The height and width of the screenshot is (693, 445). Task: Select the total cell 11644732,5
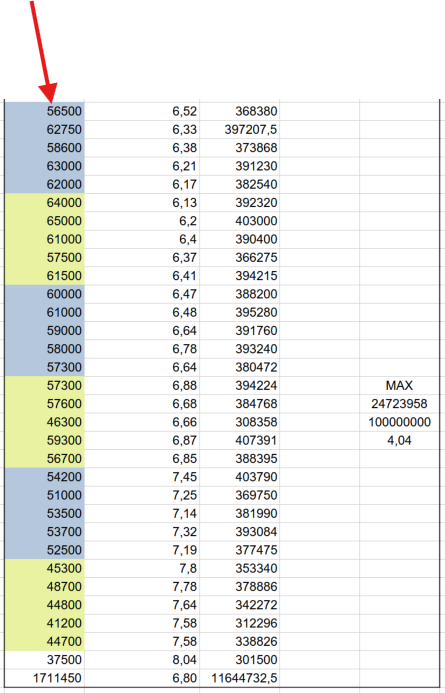pyautogui.click(x=239, y=678)
